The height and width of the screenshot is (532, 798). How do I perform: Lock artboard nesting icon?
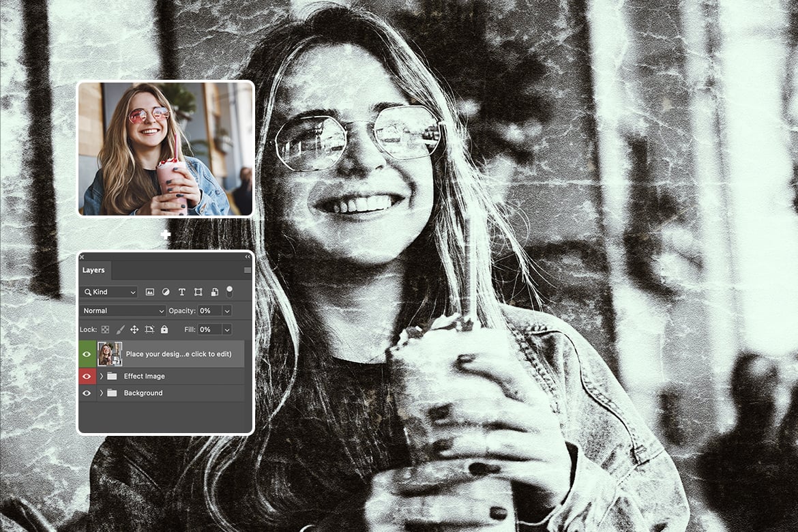click(x=149, y=329)
